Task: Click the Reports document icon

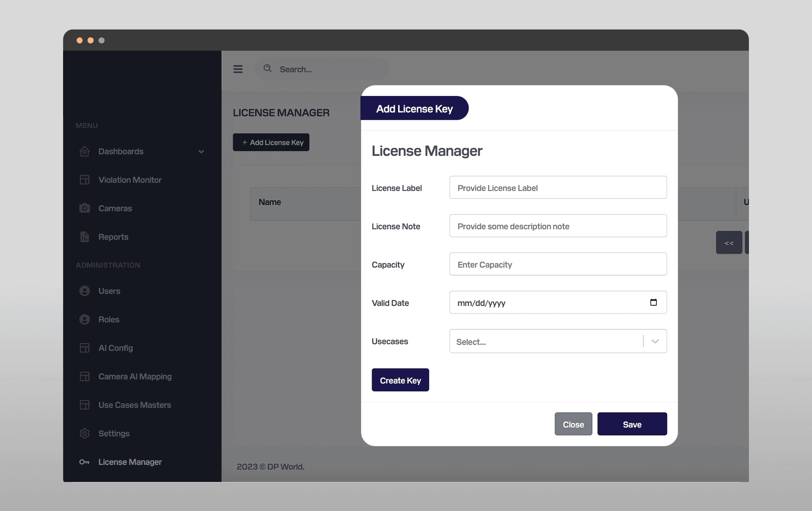Action: click(85, 236)
